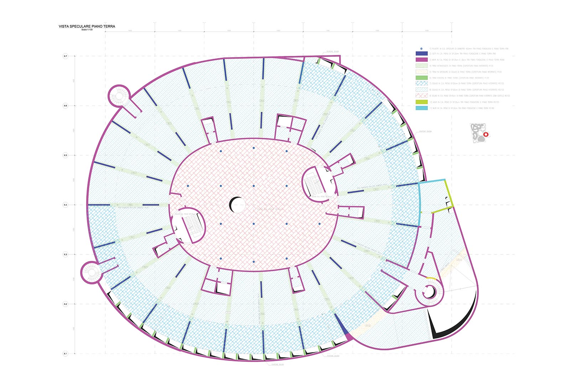
Task: Select the red crosshatch swatch, item 9
Action: (x=421, y=96)
